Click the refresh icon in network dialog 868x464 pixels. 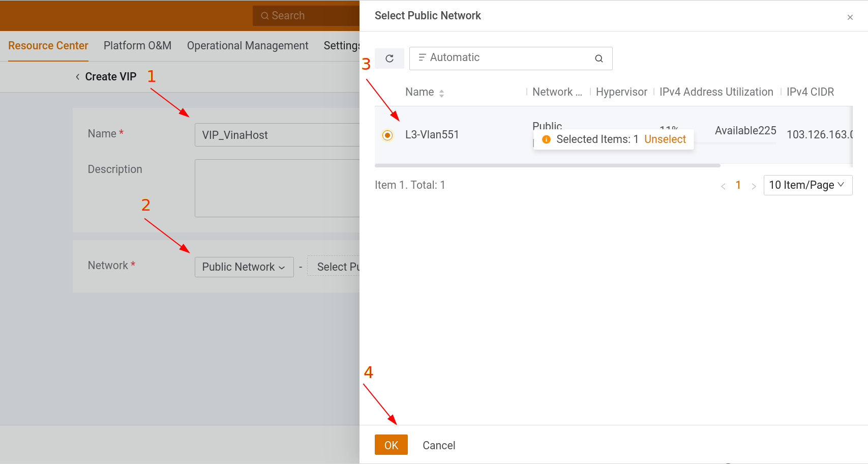(x=390, y=59)
